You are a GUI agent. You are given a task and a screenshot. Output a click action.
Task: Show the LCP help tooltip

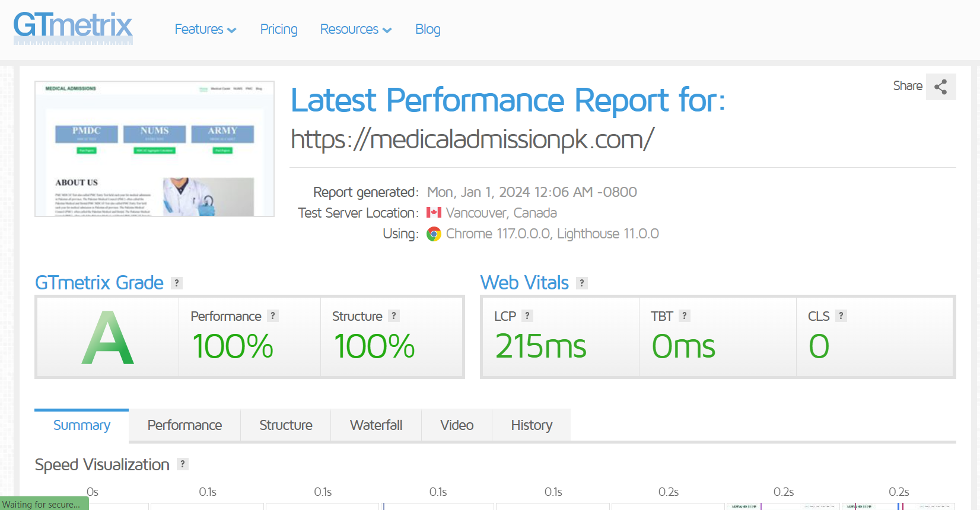coord(527,316)
